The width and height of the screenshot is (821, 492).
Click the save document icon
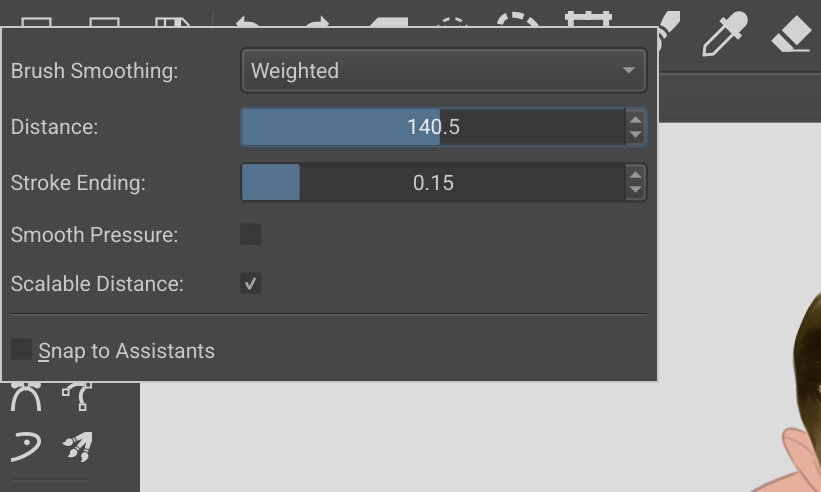click(x=173, y=22)
